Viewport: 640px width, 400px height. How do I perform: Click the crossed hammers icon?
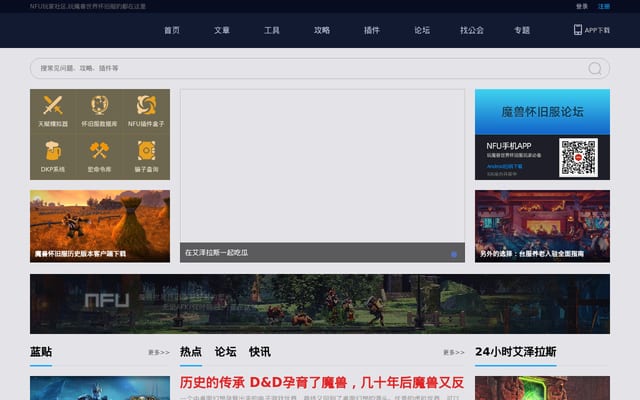tap(99, 151)
